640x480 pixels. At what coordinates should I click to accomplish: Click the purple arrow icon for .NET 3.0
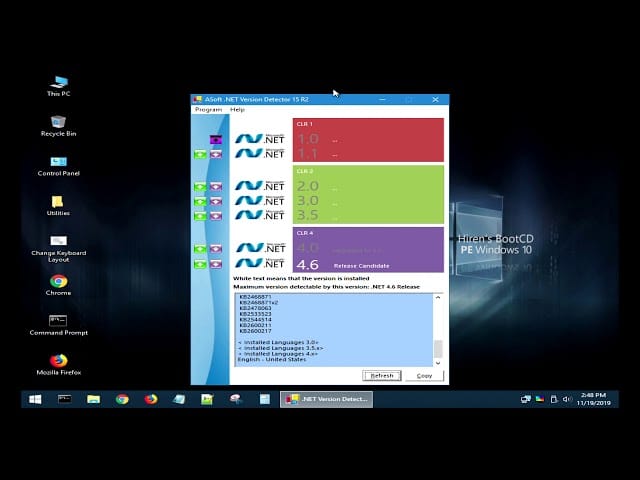[216, 202]
